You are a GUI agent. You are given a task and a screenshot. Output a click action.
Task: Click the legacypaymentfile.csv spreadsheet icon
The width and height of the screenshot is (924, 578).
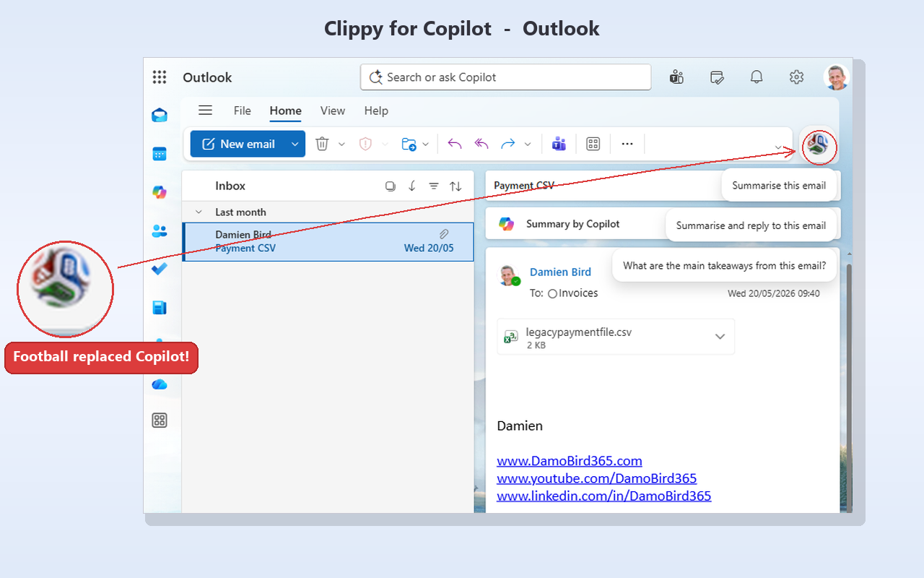coord(511,337)
